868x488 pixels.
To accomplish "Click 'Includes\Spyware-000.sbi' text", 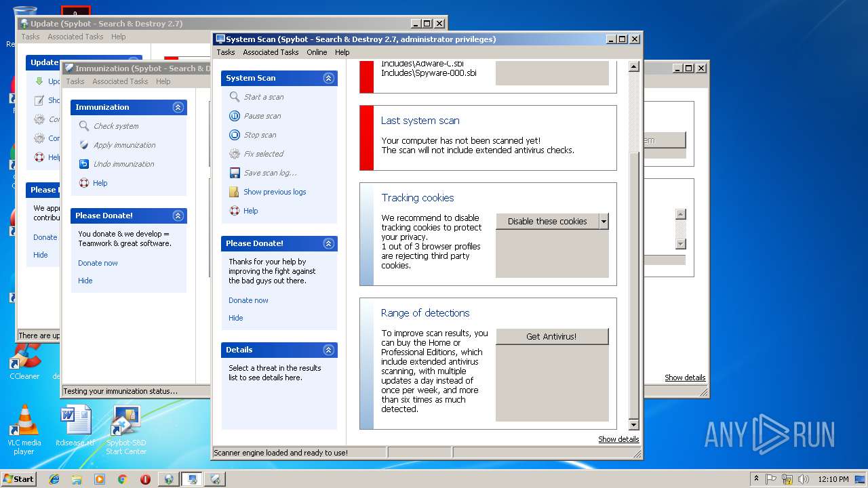I will (429, 73).
